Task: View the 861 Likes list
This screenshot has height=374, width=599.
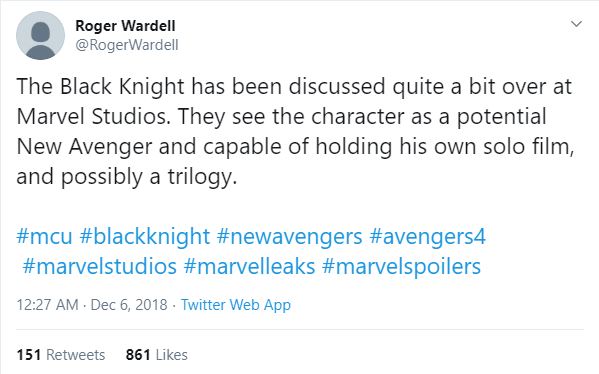Action: [x=157, y=355]
